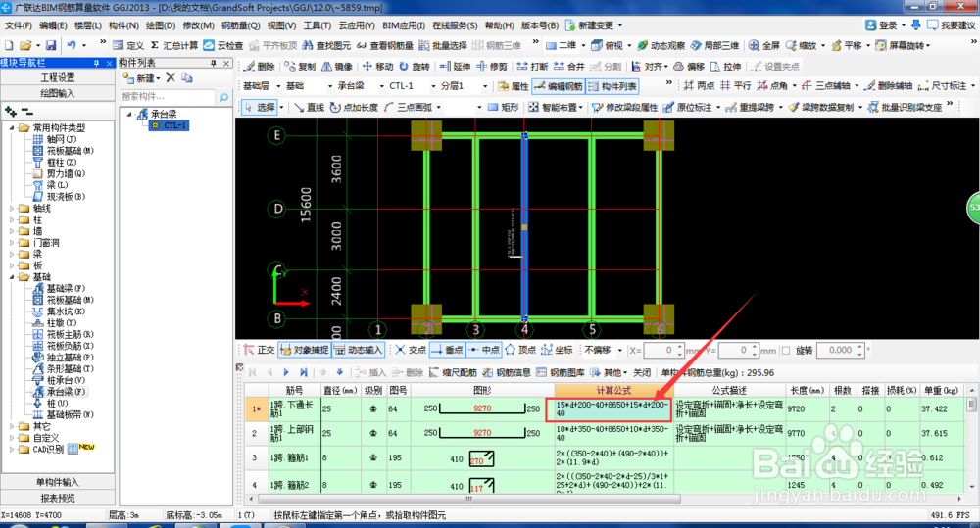Viewport: 980px width, 528px height.
Task: Open 查看钢筋量 rebar quantity view
Action: coord(385,46)
